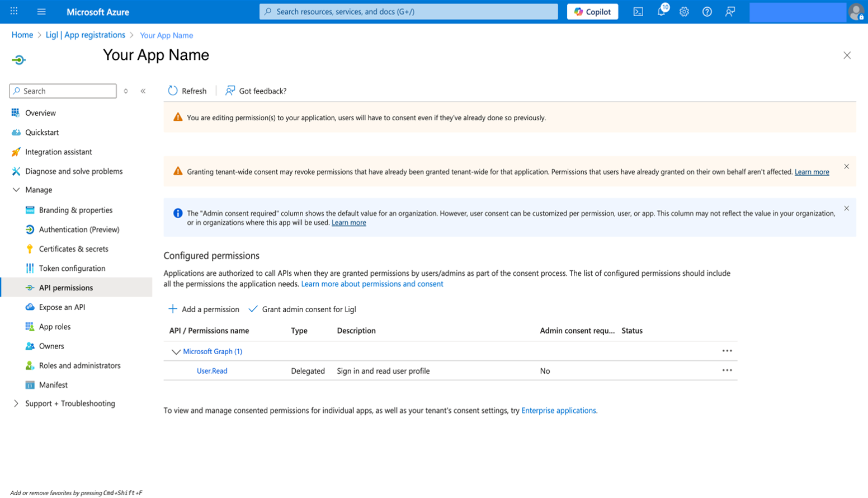This screenshot has height=498, width=868.
Task: Click the Type column header
Action: coord(299,331)
